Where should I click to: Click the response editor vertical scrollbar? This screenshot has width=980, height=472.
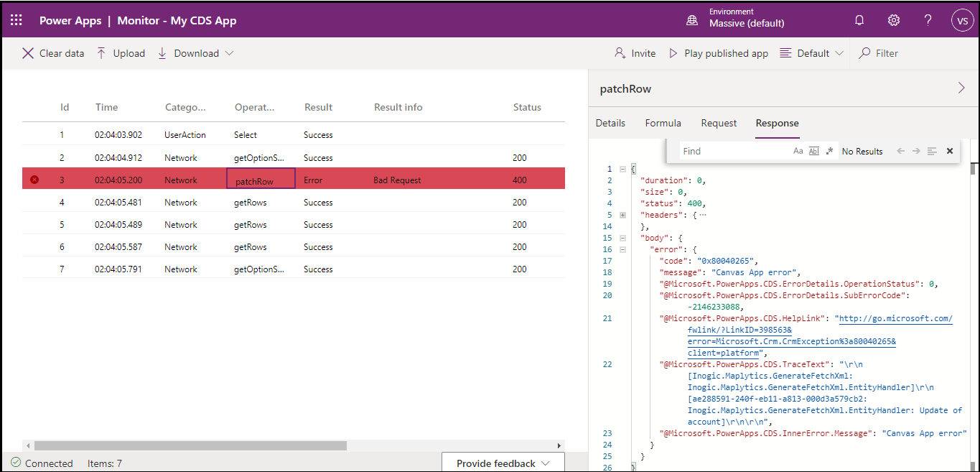tap(974, 170)
